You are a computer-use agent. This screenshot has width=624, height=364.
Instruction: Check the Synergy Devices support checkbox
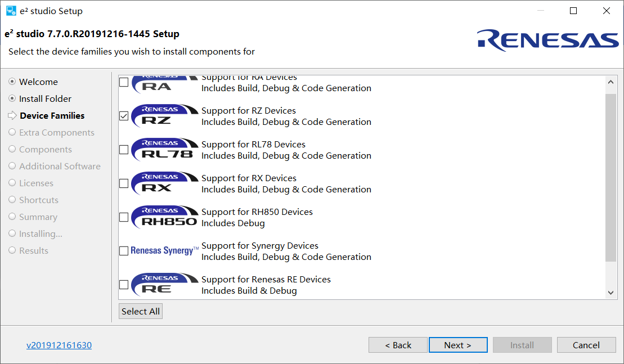tap(124, 251)
